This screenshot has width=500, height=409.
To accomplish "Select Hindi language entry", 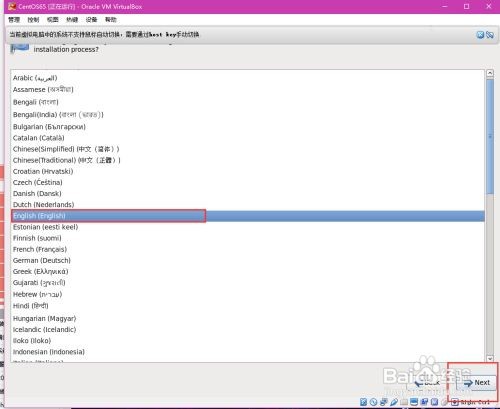I will [x=247, y=306].
